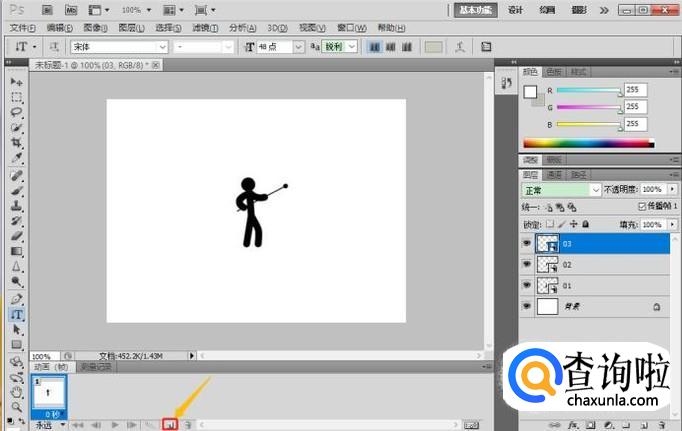The image size is (682, 431).
Task: Click the 基本功能 workspace button
Action: tap(473, 9)
